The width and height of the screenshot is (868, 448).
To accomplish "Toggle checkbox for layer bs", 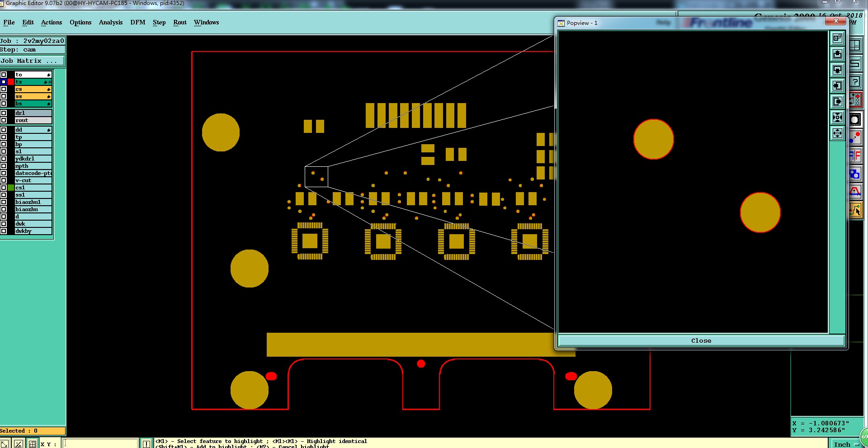I will (4, 104).
